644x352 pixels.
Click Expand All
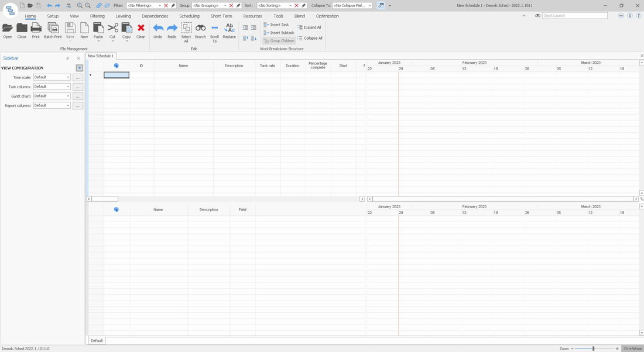(x=309, y=27)
